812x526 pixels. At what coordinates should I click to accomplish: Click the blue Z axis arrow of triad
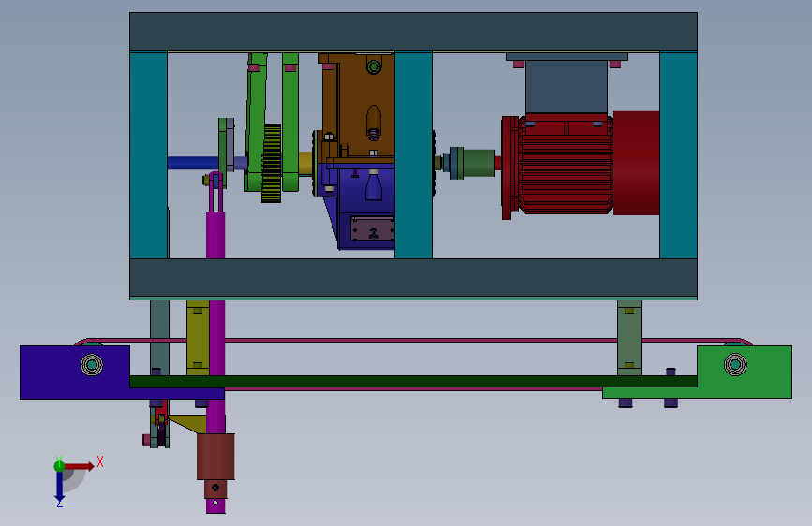coord(59,488)
